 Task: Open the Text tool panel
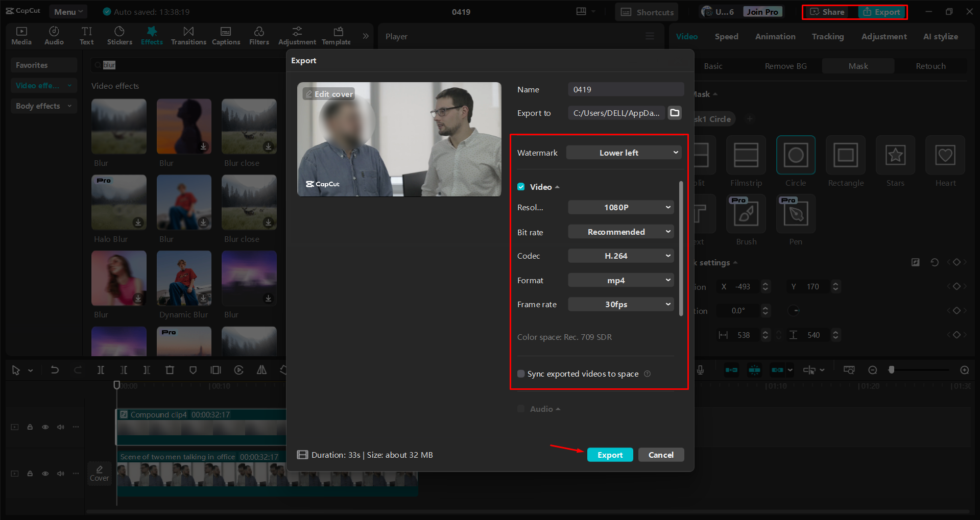(x=87, y=36)
